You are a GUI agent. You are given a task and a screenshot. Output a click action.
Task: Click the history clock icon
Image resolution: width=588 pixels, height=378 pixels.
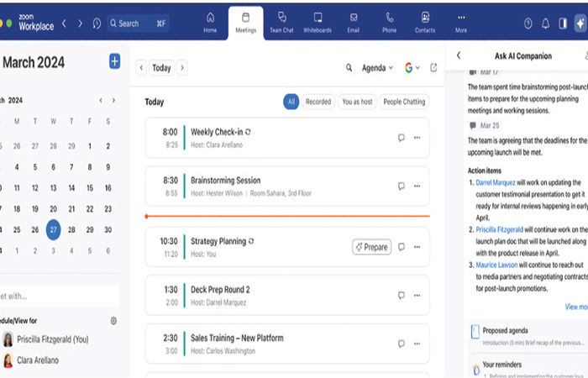click(97, 24)
